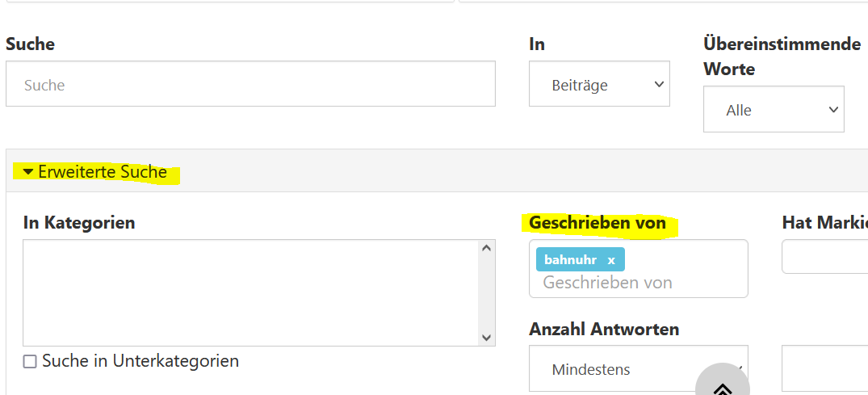Click the category list scroll-up arrow
This screenshot has height=395, width=868.
click(x=487, y=248)
